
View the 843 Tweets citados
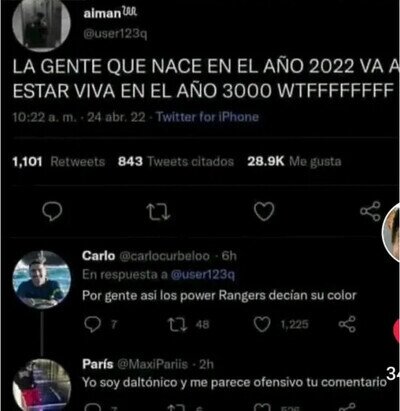[x=176, y=162]
